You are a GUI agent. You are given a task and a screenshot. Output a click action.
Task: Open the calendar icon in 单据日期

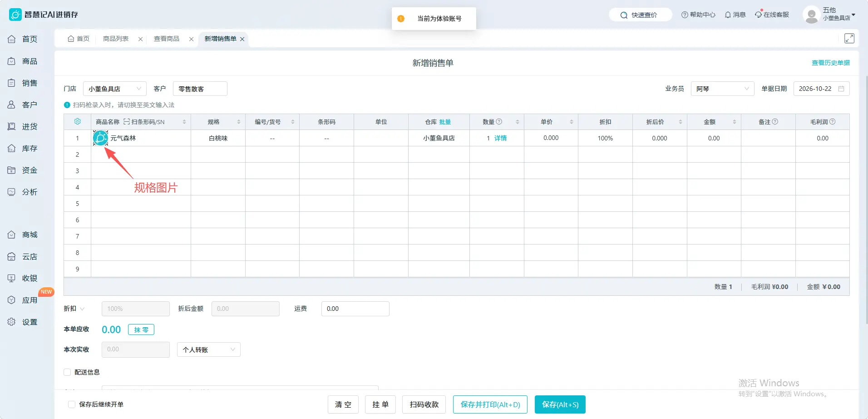coord(841,89)
